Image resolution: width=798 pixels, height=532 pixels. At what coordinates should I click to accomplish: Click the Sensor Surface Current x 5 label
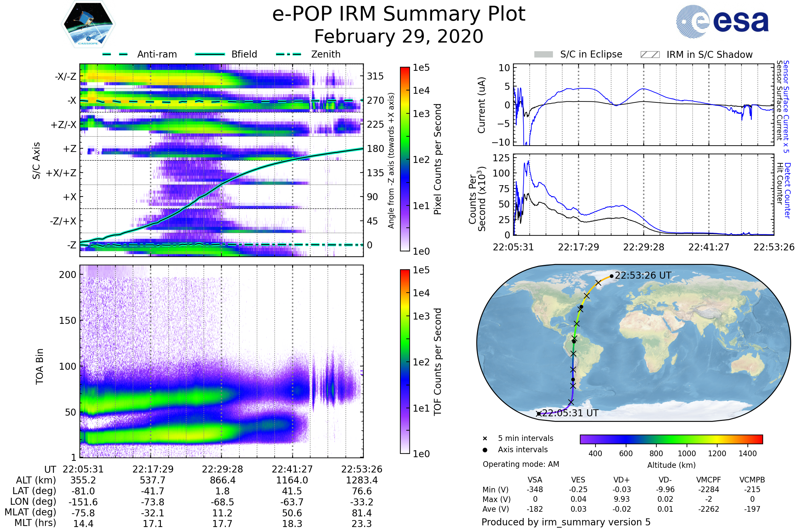(786, 106)
